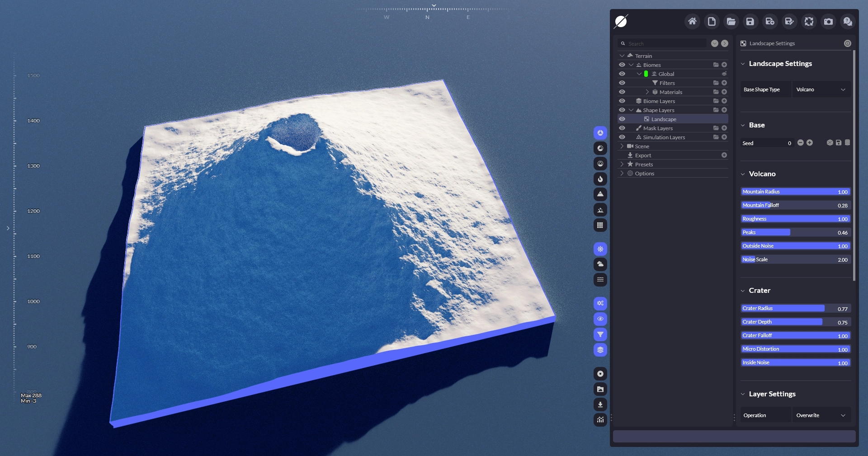The height and width of the screenshot is (456, 868).
Task: Toggle visibility of Mask Layers
Action: [x=622, y=128]
